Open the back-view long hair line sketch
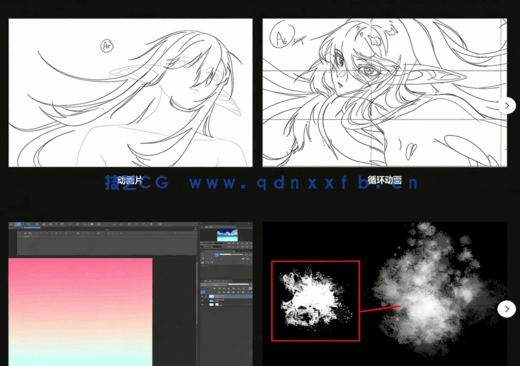The height and width of the screenshot is (366, 520). coord(131,93)
